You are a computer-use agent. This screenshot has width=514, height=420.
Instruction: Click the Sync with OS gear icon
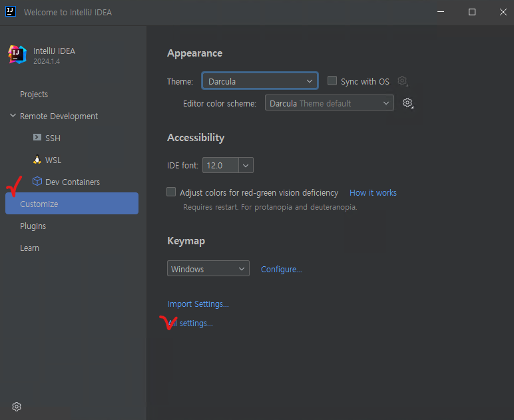pos(403,81)
